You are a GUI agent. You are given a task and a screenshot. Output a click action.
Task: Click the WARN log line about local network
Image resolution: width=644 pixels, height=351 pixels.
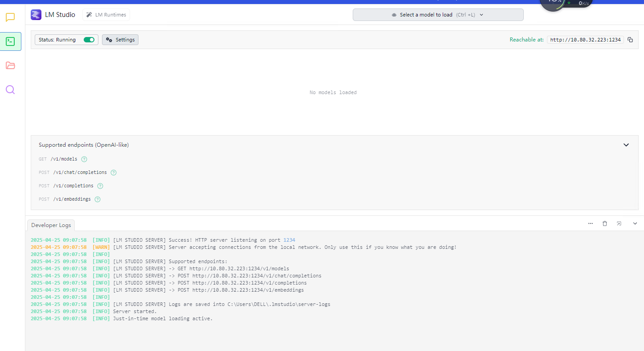[244, 247]
